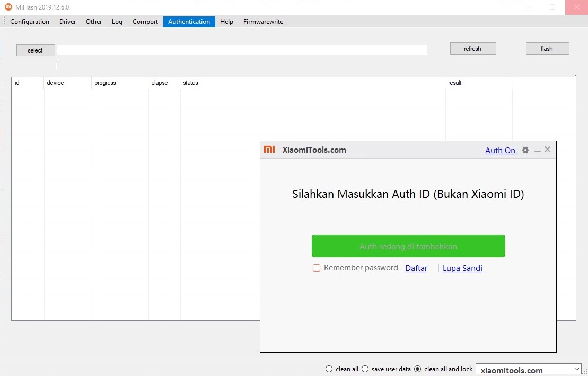Enable the Remember password checkbox
588x376 pixels.
tap(317, 268)
